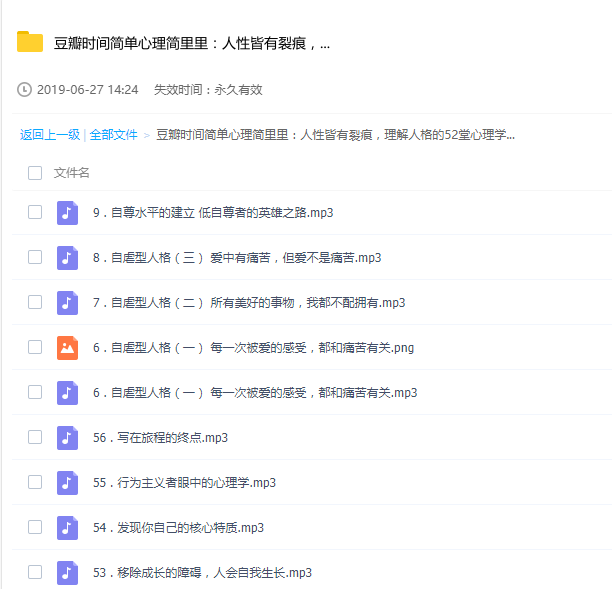
Task: Click the 失效时间：永久有效 text
Action: pyautogui.click(x=208, y=90)
